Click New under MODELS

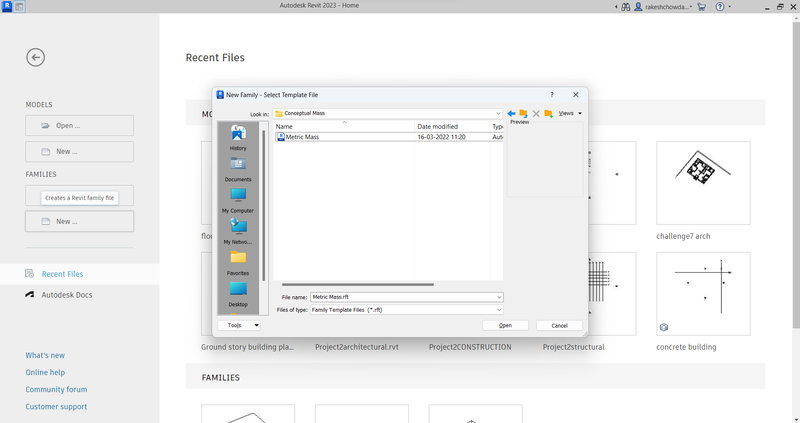80,152
